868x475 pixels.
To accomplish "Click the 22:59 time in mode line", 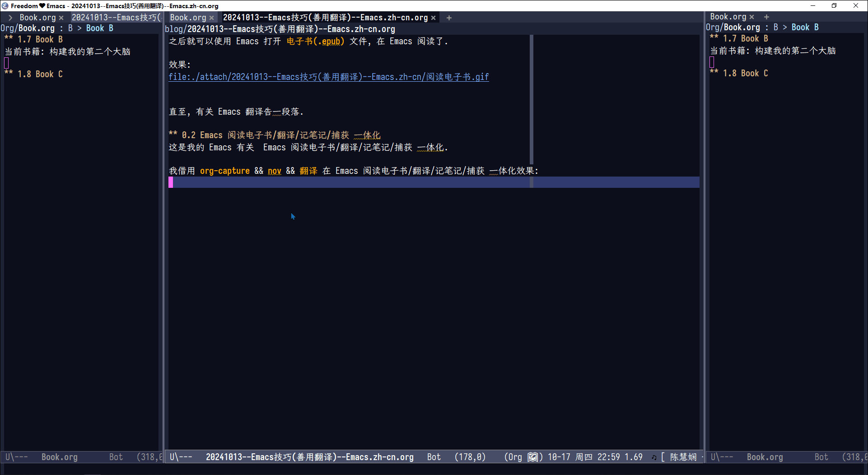I will tap(608, 457).
